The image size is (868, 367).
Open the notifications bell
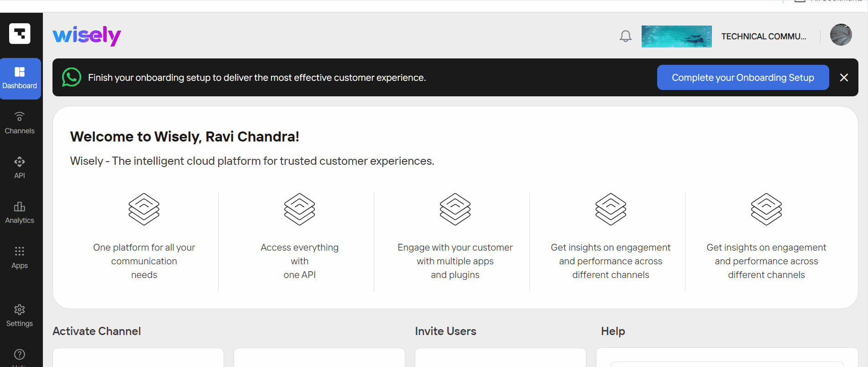626,36
